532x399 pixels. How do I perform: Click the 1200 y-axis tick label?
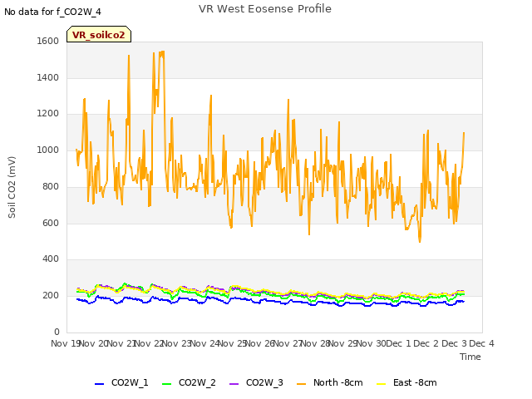48,114
